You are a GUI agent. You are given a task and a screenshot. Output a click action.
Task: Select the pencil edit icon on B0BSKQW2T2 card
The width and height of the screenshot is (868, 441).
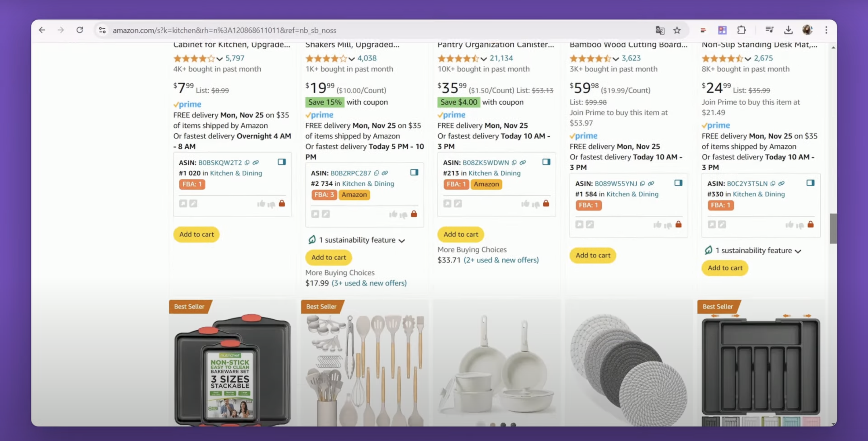[x=192, y=203]
